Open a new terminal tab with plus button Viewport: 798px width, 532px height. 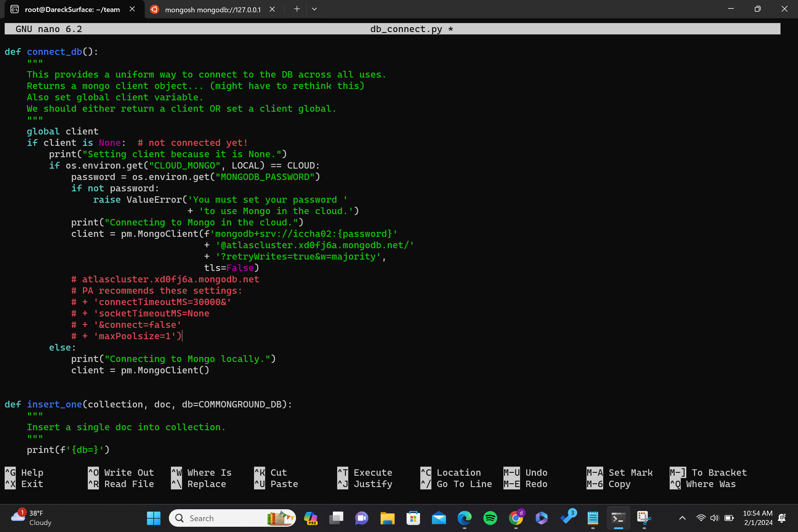tap(297, 9)
